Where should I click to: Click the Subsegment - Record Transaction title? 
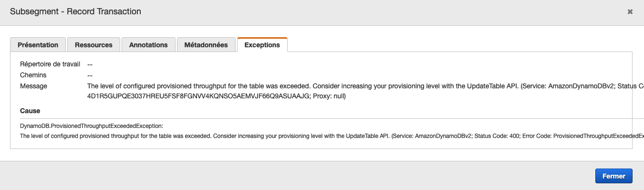pos(75,11)
